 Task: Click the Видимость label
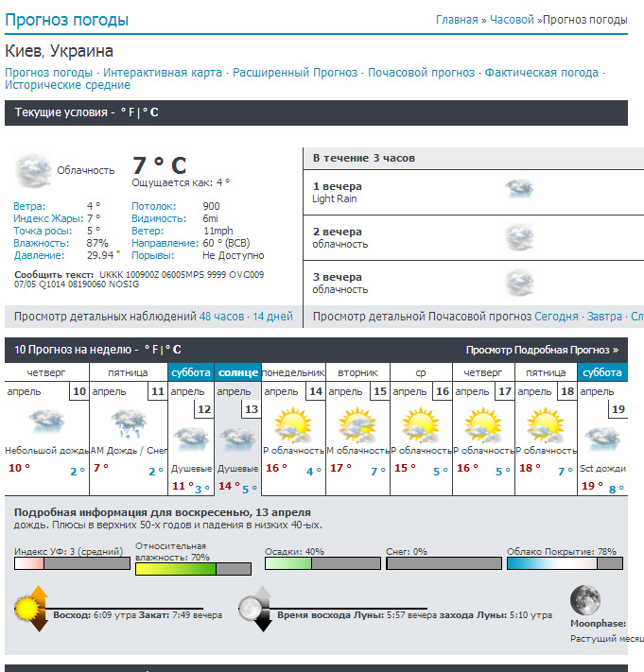(x=159, y=218)
